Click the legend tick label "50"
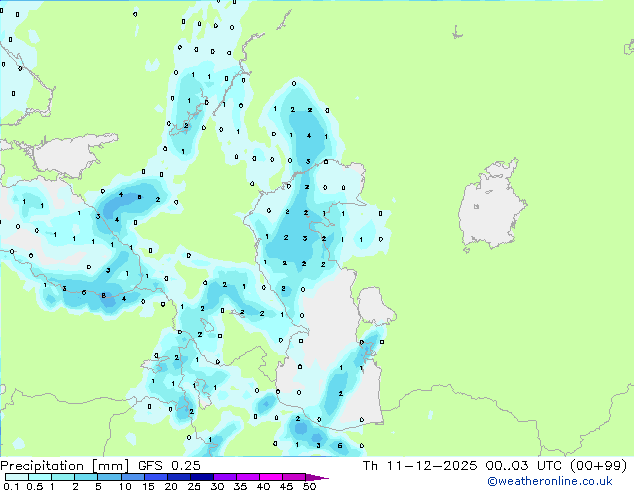634x490 pixels. click(x=309, y=486)
